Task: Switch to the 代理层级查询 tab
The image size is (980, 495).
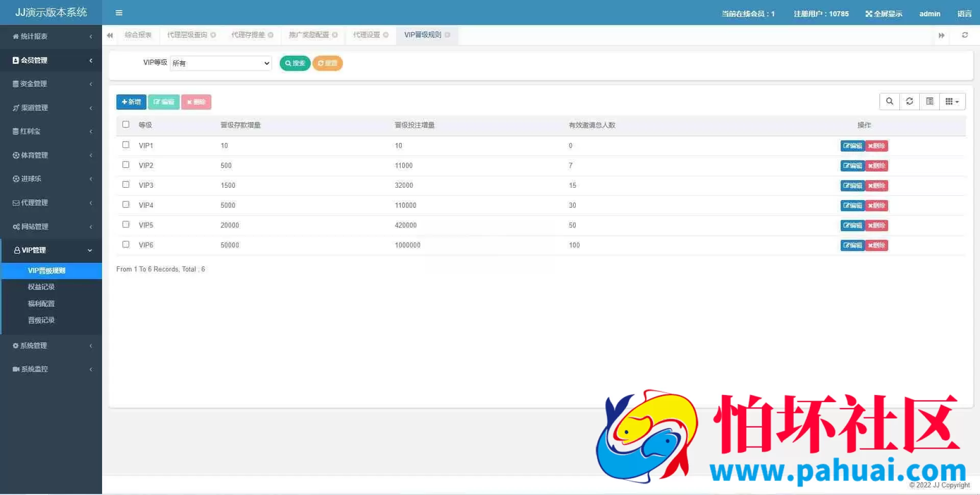Action: coord(187,35)
